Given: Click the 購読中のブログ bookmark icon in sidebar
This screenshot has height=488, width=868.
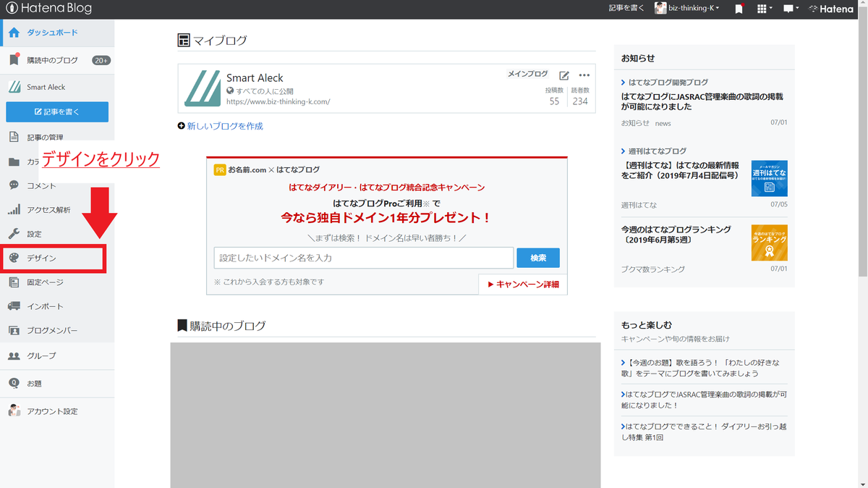Looking at the screenshot, I should (x=14, y=60).
